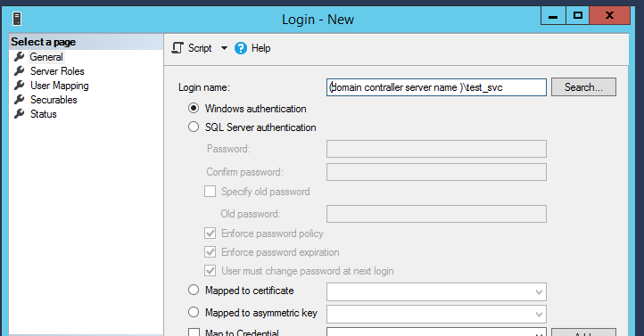The image size is (644, 336).
Task: Click in the Login name field
Action: (x=436, y=87)
